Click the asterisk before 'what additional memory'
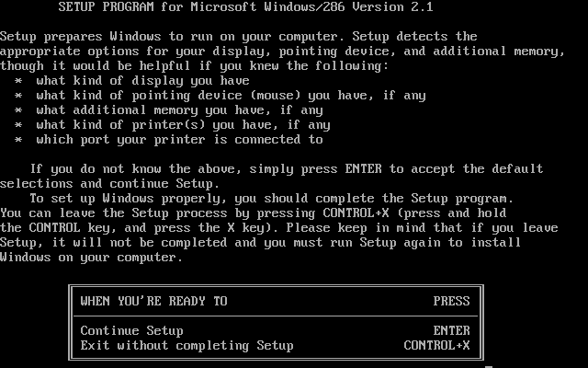Image resolution: width=588 pixels, height=368 pixels. (x=18, y=110)
